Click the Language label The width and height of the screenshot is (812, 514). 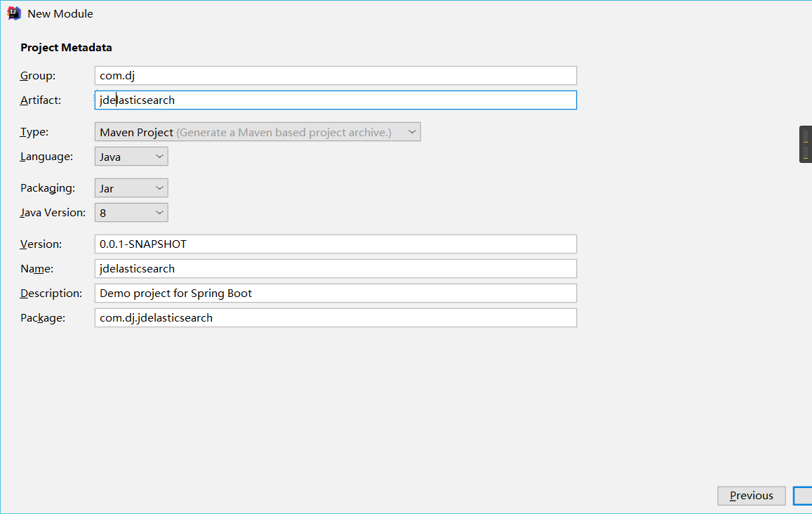pos(46,157)
